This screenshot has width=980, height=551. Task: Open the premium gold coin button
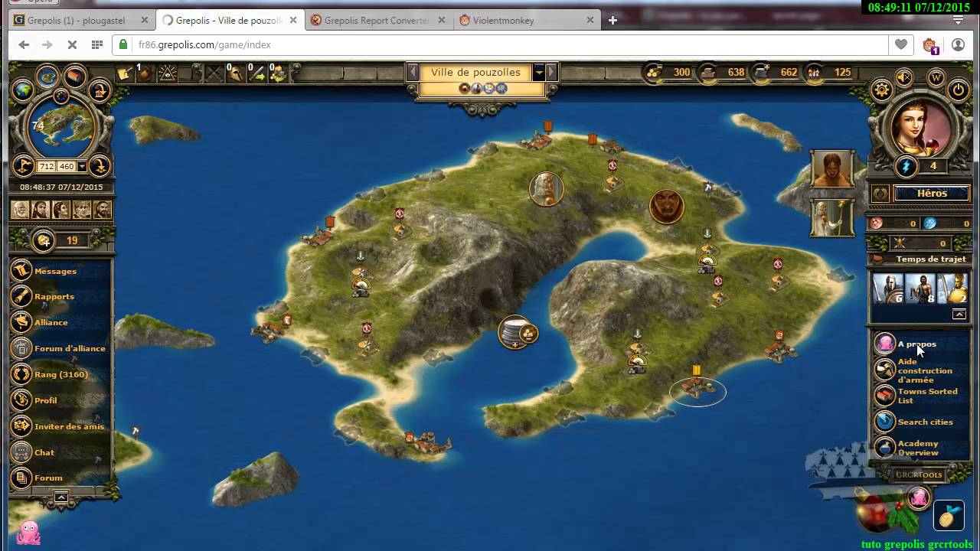(x=44, y=240)
